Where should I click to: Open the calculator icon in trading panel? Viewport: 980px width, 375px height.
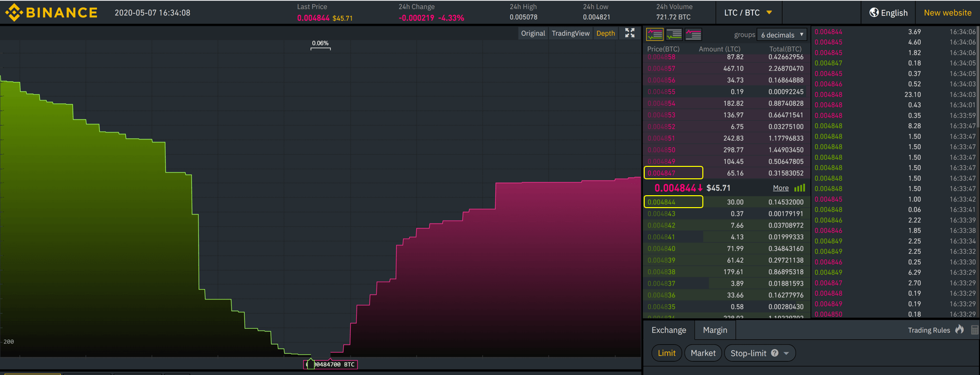(975, 330)
